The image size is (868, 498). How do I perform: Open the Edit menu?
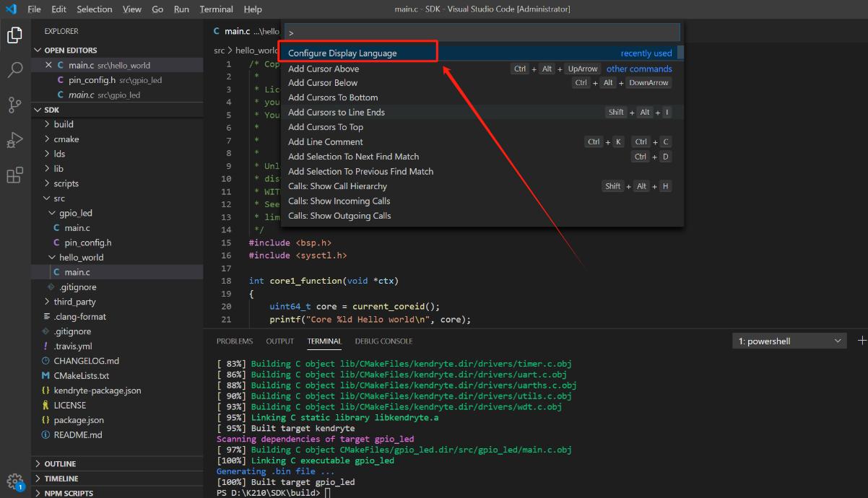pyautogui.click(x=58, y=9)
